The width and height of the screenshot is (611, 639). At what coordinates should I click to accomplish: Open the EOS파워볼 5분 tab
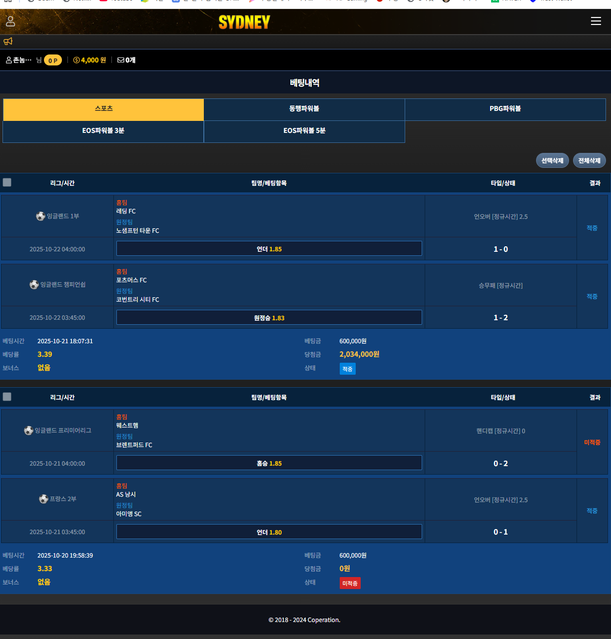click(304, 131)
